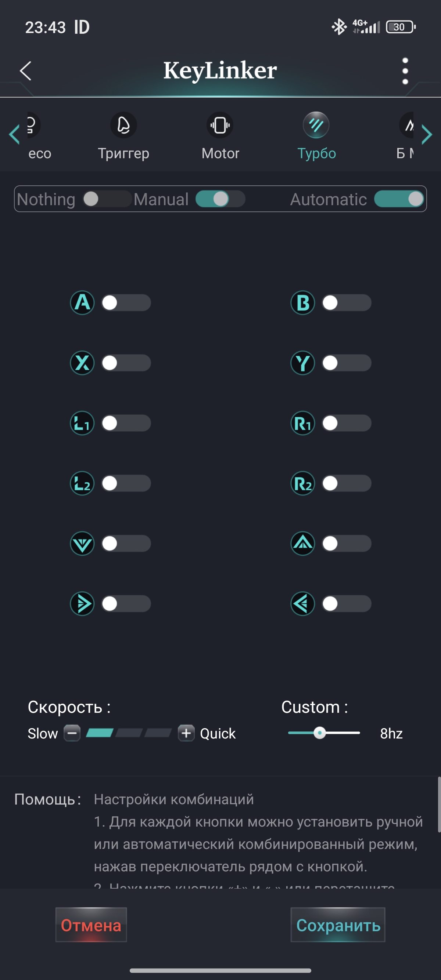The image size is (441, 980).
Task: Tap the Турбо icon
Action: point(316,125)
